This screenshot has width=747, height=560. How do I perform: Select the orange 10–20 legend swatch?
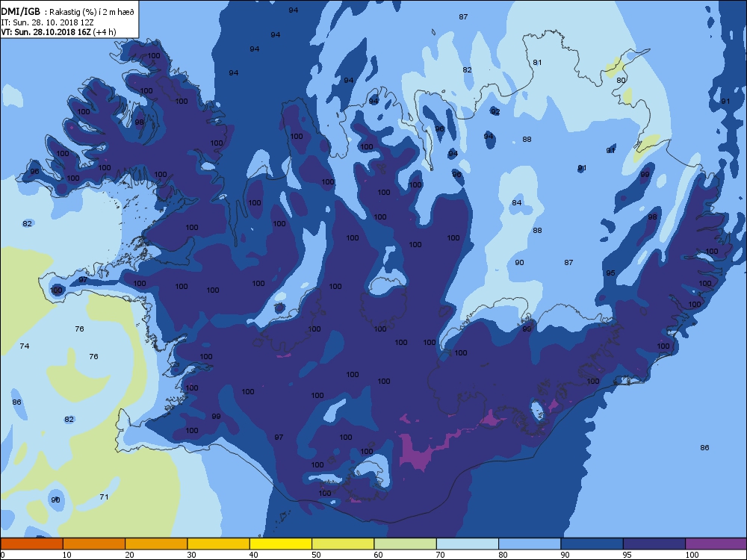[x=94, y=544]
